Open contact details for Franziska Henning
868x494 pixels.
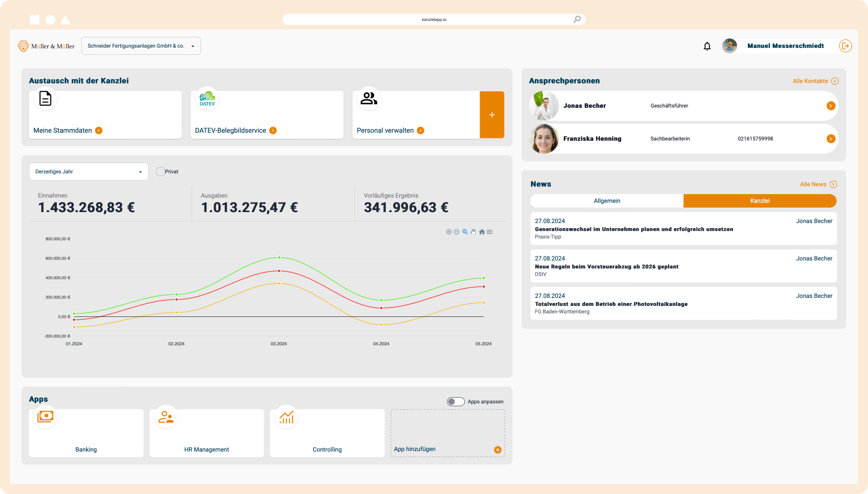tap(831, 139)
